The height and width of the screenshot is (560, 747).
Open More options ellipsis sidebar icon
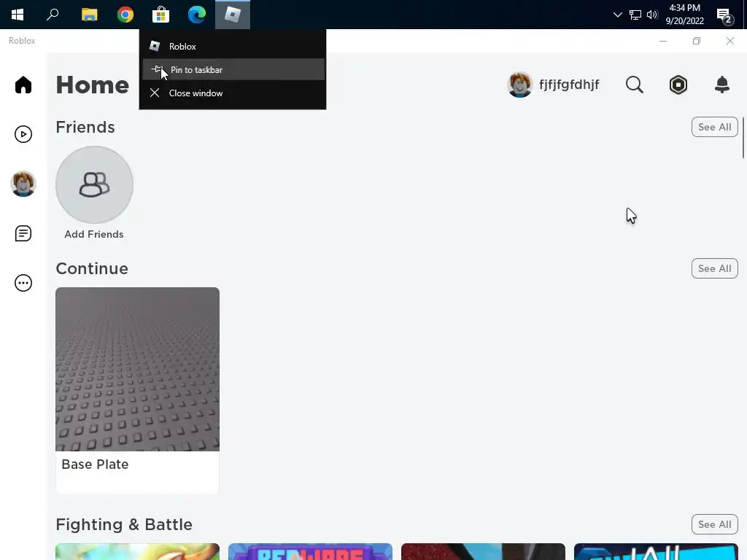[23, 283]
